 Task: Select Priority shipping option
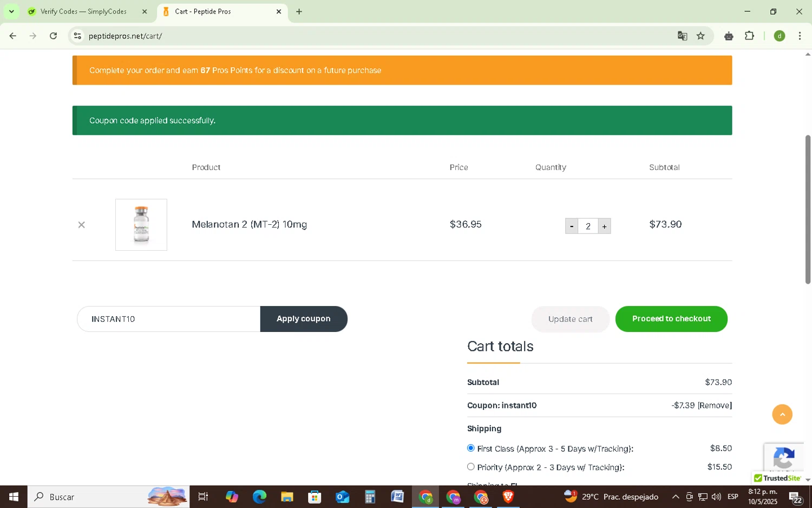470,467
